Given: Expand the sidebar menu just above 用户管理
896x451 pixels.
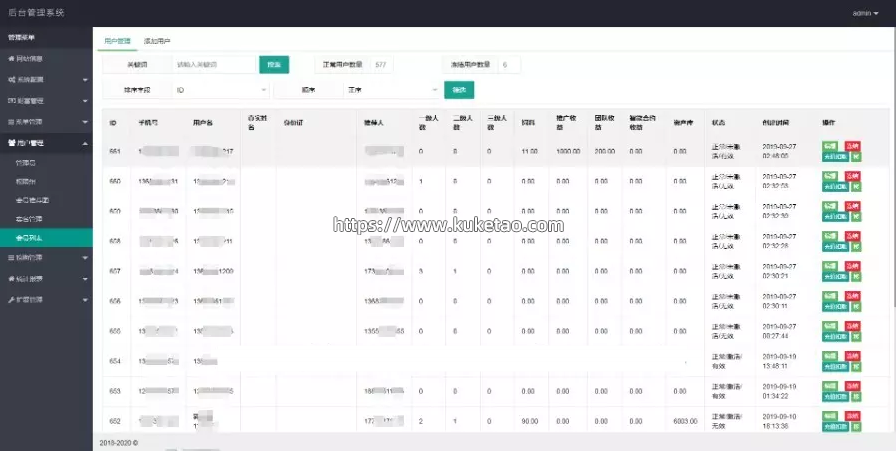Looking at the screenshot, I should pyautogui.click(x=46, y=122).
